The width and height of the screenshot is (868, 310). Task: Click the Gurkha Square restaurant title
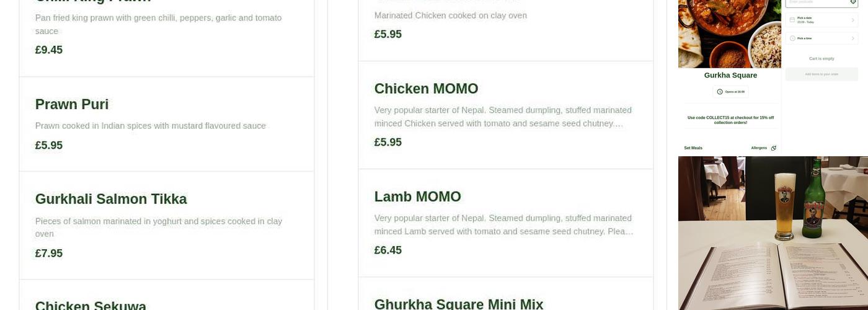[x=730, y=75]
